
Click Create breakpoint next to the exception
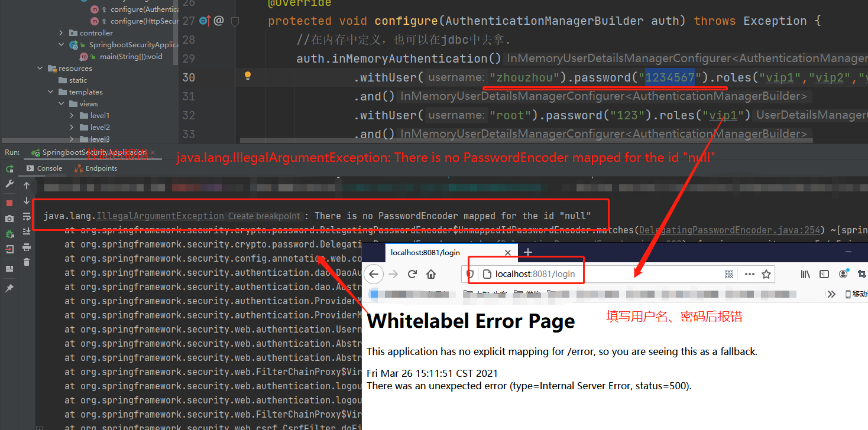coord(264,216)
